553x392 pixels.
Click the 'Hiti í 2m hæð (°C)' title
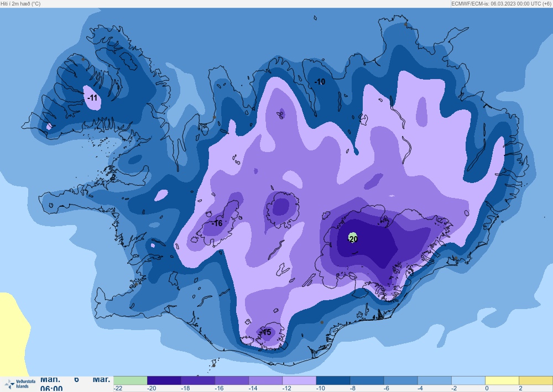20,3
